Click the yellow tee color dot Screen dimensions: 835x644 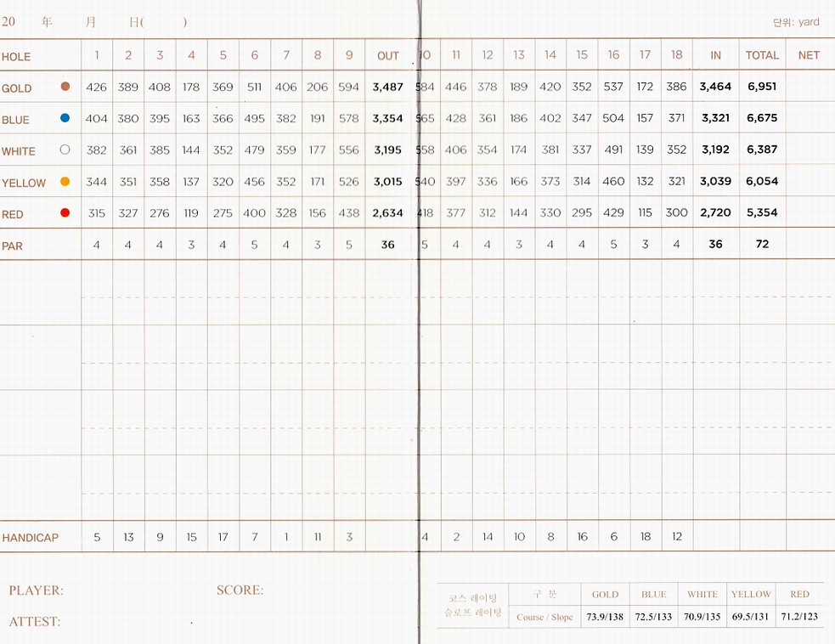click(x=65, y=182)
